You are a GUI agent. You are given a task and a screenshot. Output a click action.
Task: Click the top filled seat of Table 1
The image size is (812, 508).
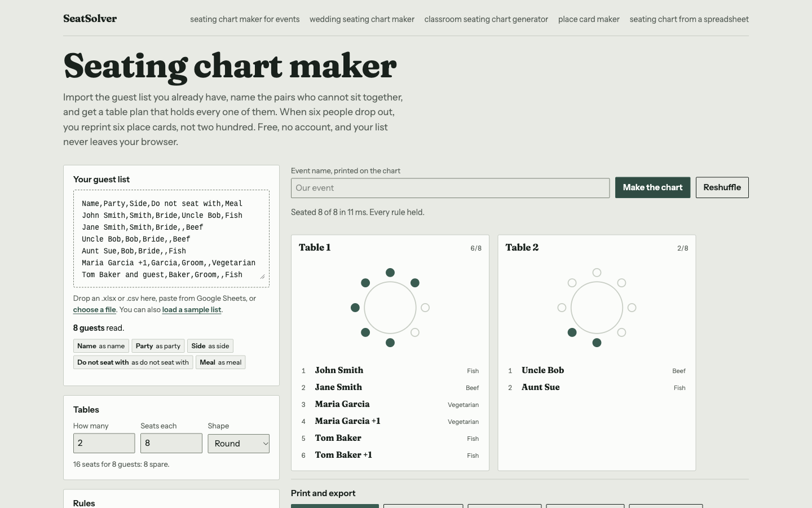[x=390, y=273]
